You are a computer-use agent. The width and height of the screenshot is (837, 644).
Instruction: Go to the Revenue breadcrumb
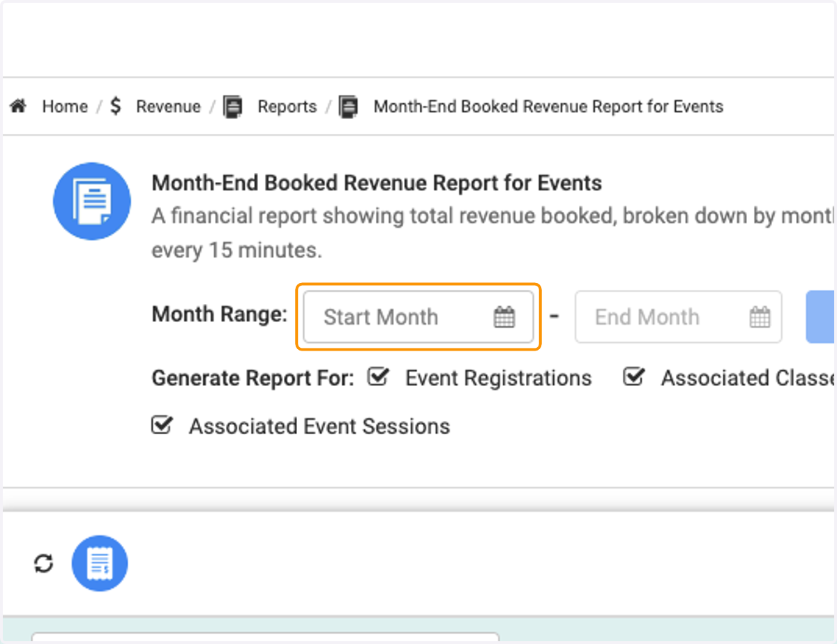pyautogui.click(x=168, y=107)
